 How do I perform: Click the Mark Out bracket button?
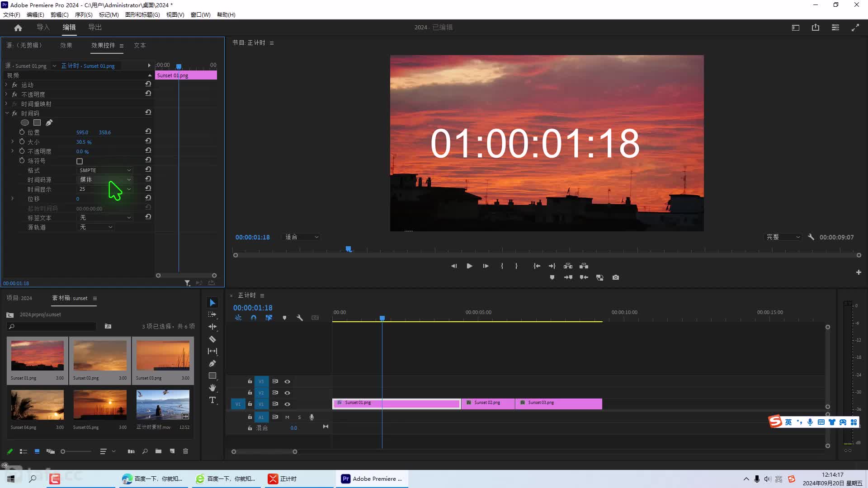coord(516,266)
